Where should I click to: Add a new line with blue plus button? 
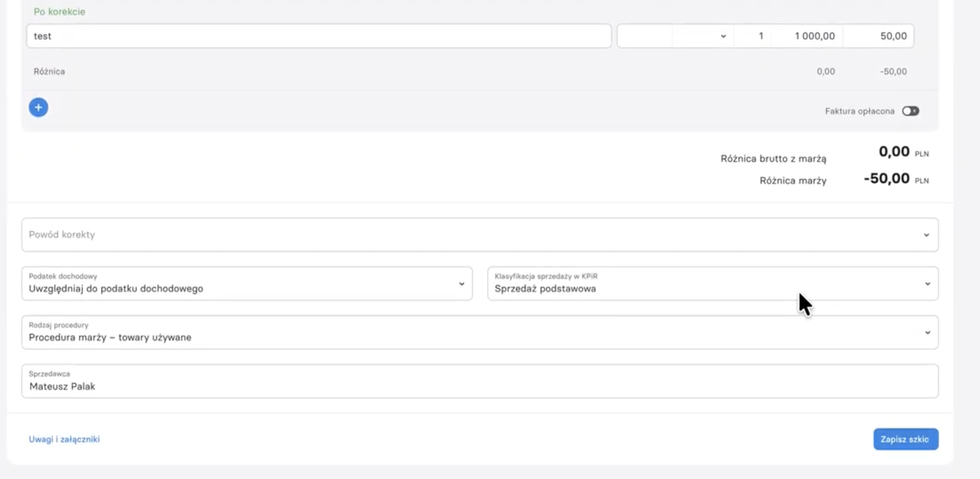pos(38,107)
